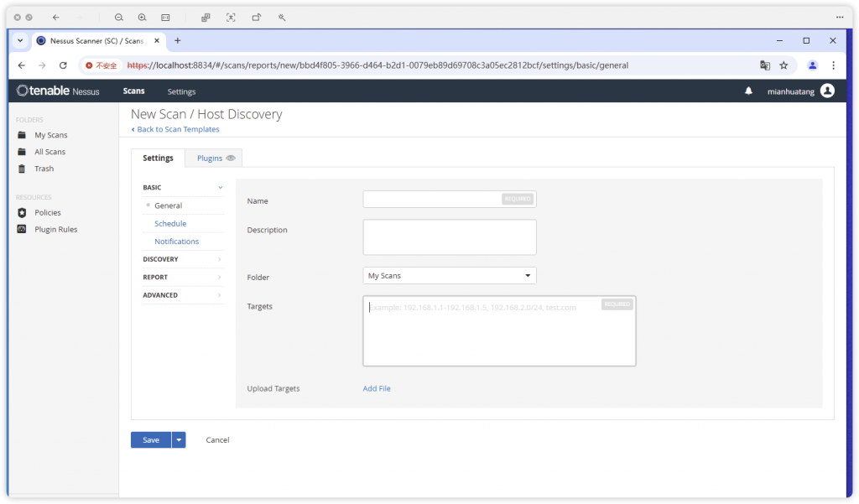The height and width of the screenshot is (504, 859).
Task: Bookmark this page with the star icon
Action: pos(784,65)
